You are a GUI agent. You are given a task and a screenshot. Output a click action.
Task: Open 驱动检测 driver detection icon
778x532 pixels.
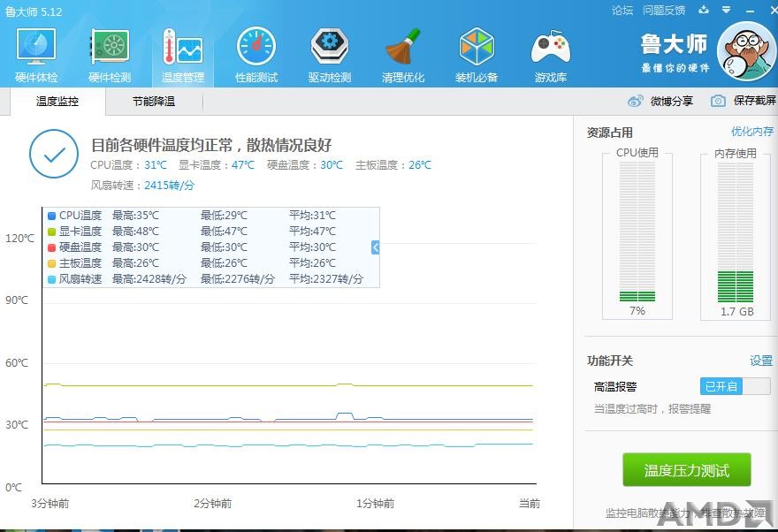(x=330, y=46)
